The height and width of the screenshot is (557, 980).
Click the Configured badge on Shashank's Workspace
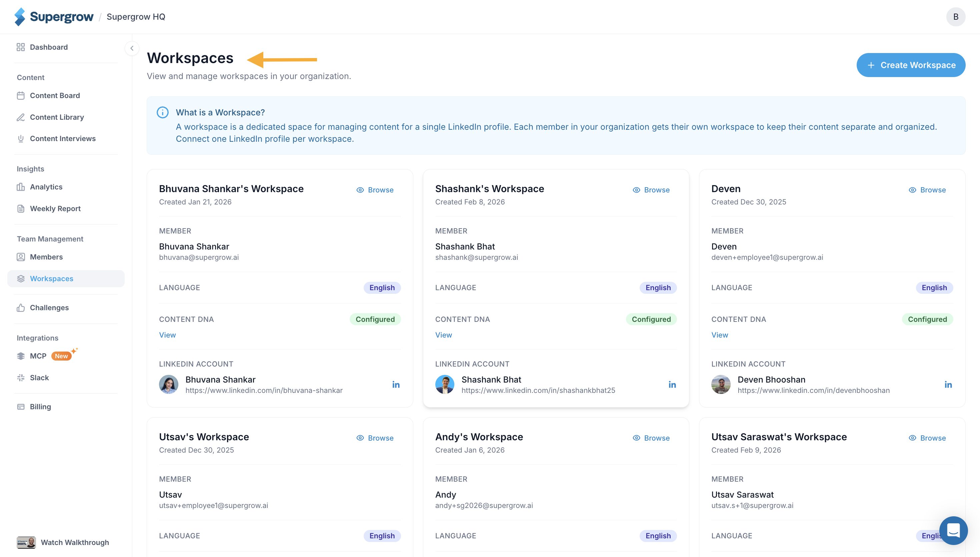point(651,319)
